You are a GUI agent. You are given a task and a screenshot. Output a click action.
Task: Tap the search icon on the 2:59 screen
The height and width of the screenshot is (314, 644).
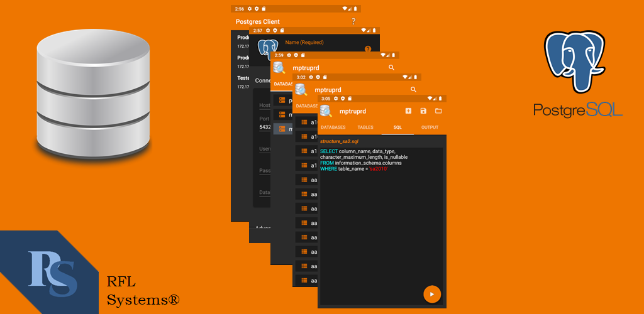click(391, 67)
